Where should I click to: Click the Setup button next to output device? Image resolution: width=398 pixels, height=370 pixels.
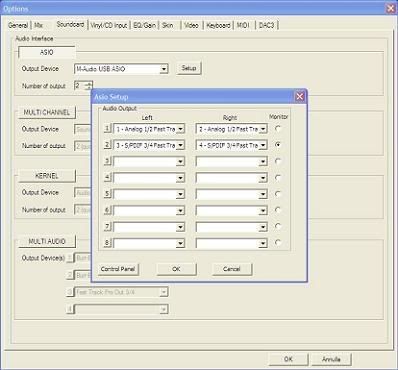(189, 68)
